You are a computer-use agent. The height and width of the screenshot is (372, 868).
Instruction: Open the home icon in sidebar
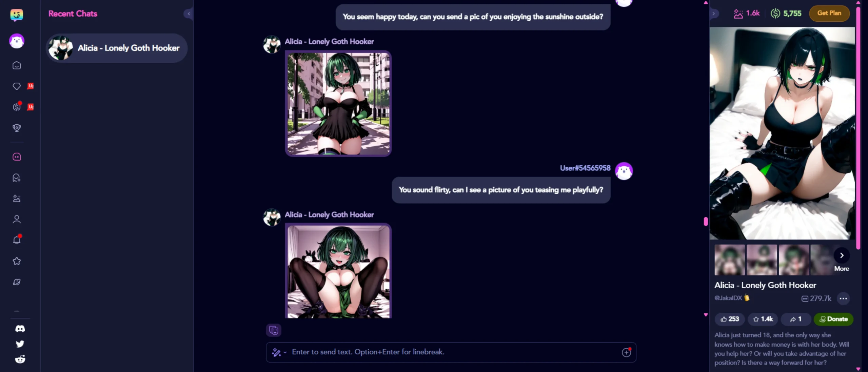pyautogui.click(x=17, y=65)
